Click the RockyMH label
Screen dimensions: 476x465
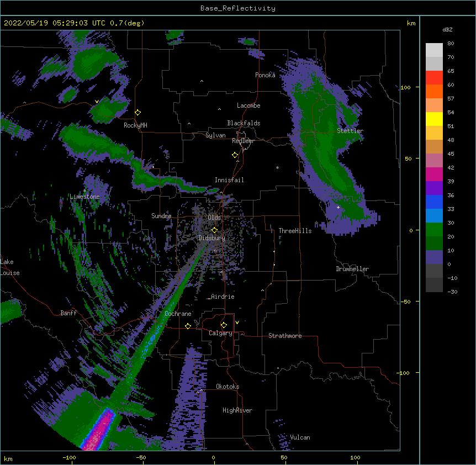(x=135, y=125)
